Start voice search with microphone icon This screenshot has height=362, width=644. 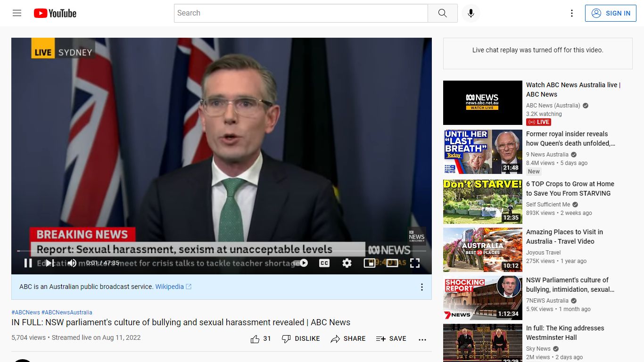click(471, 13)
